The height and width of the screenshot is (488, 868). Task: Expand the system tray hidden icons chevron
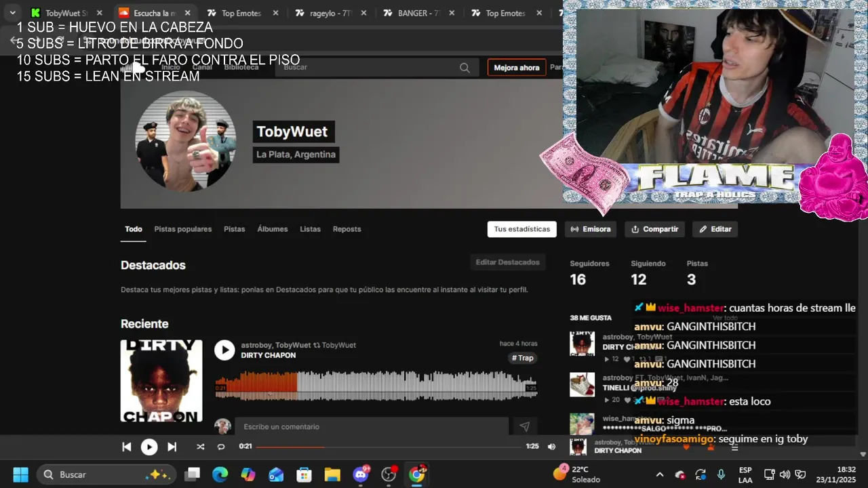tap(660, 474)
